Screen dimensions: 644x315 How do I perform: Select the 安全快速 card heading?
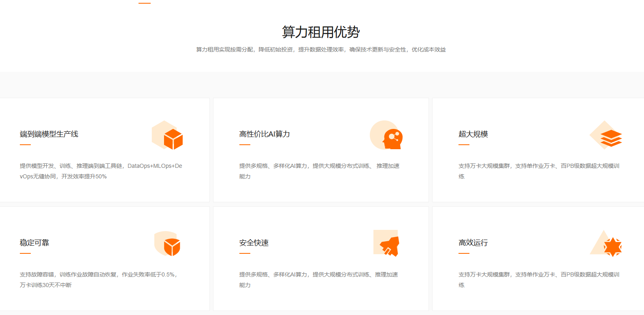tap(254, 243)
